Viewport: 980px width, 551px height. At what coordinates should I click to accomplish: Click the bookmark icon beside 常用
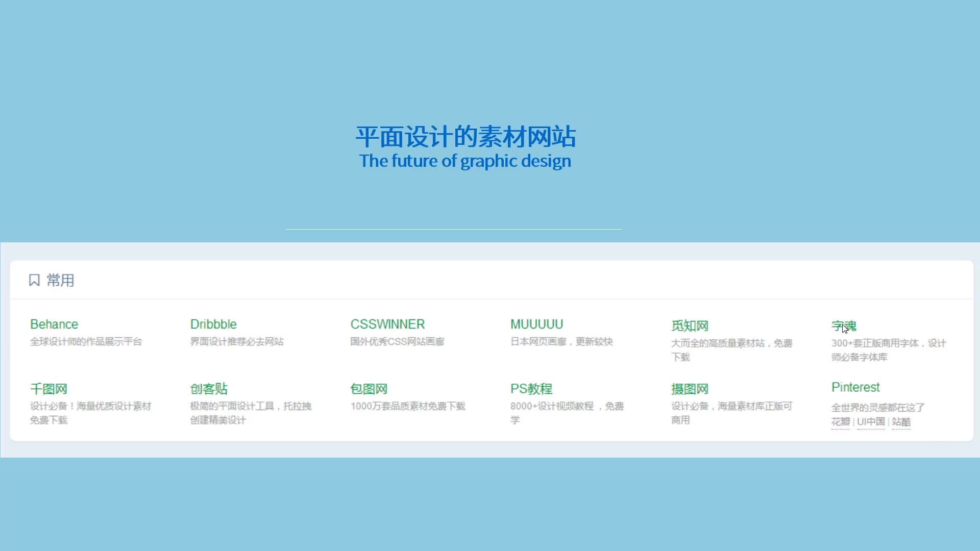(34, 280)
